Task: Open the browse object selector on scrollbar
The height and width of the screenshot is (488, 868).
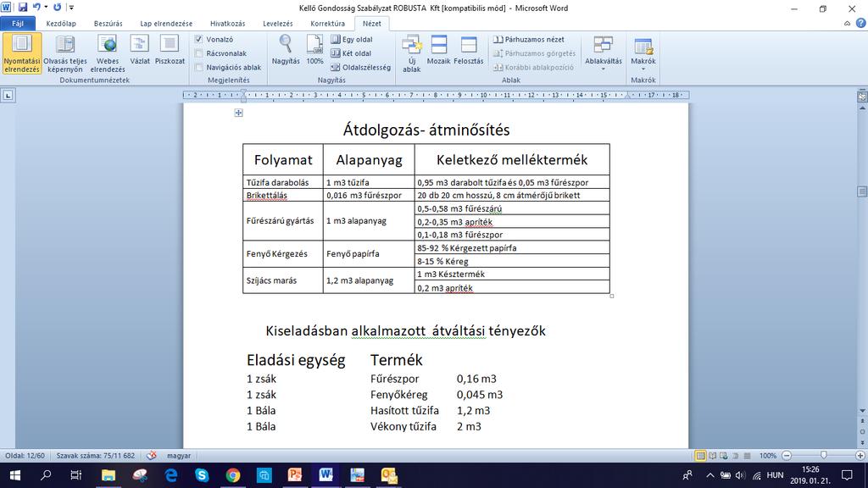Action: tap(862, 432)
